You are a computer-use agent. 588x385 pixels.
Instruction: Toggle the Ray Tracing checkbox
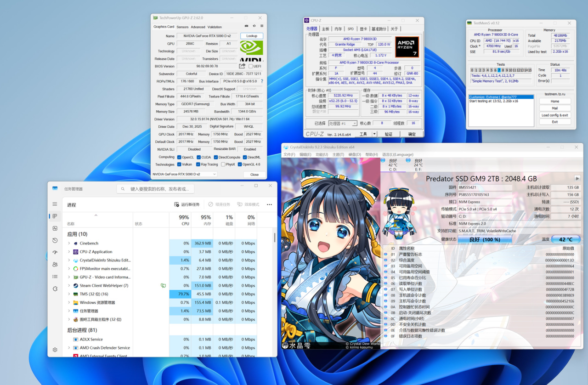pos(198,164)
